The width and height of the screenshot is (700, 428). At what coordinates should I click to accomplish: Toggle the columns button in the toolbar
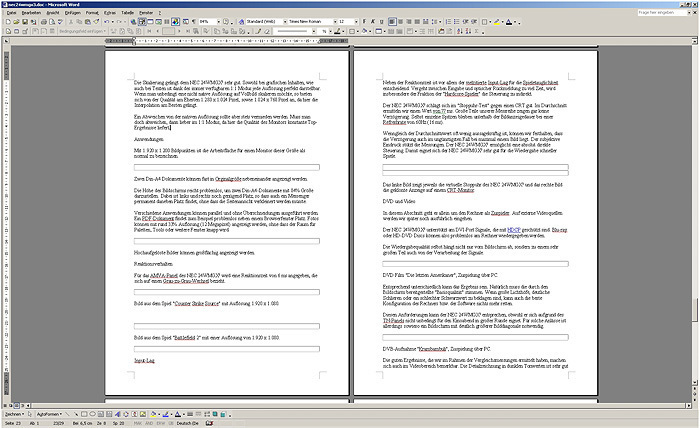click(x=167, y=21)
